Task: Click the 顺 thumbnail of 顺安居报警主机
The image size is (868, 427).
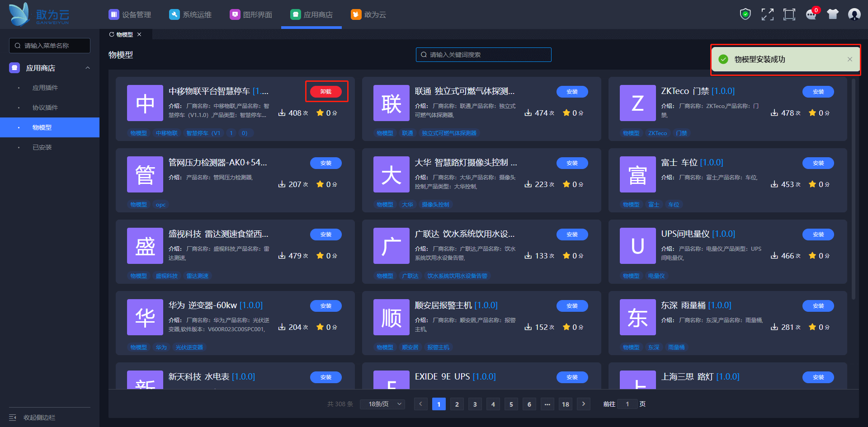Action: click(392, 317)
